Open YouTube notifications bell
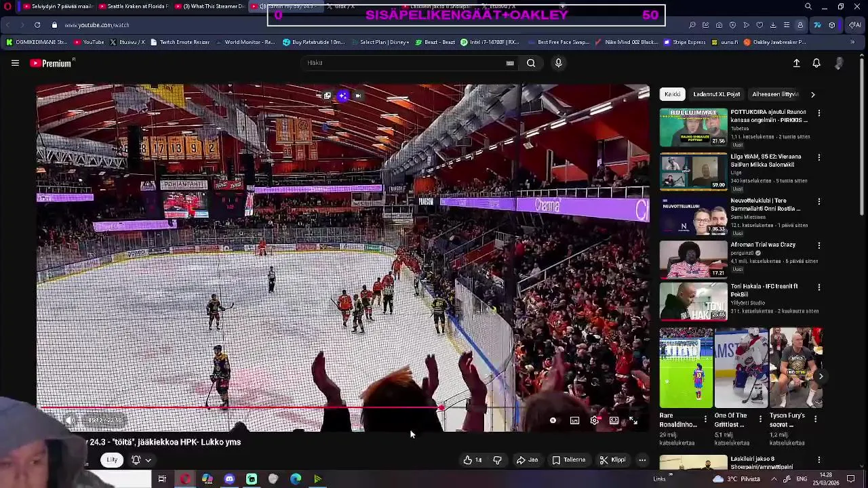Screen dimensions: 868x488 816,63
